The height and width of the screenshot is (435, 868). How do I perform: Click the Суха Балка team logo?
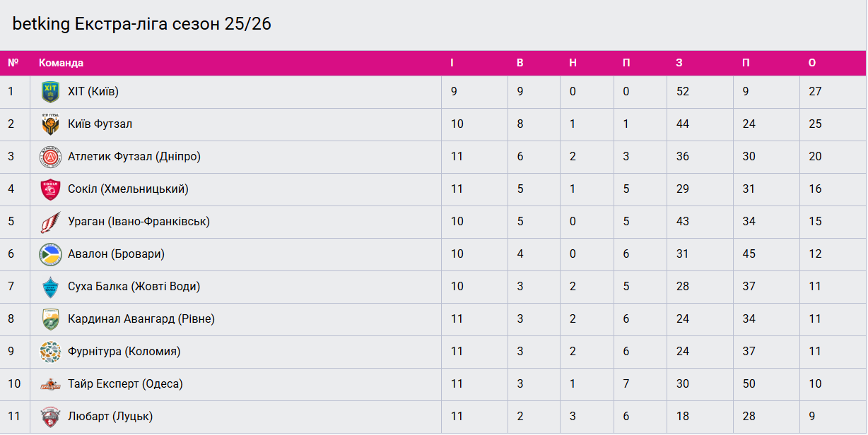point(50,287)
